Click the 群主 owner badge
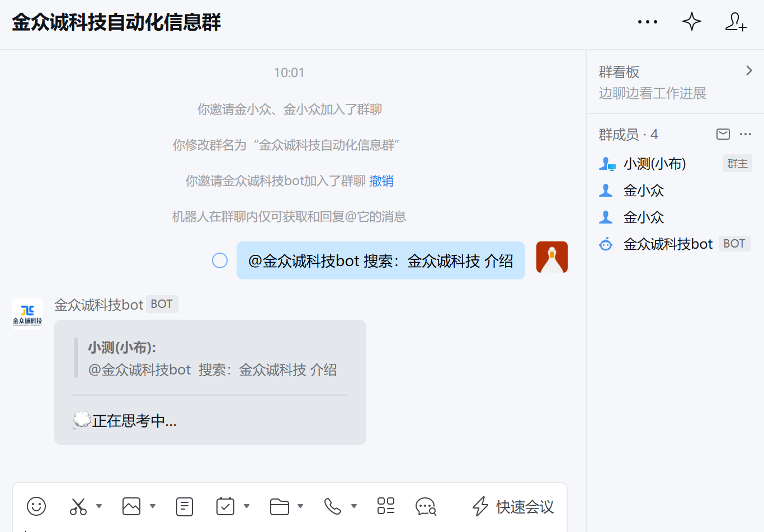The height and width of the screenshot is (532, 764). pyautogui.click(x=737, y=163)
